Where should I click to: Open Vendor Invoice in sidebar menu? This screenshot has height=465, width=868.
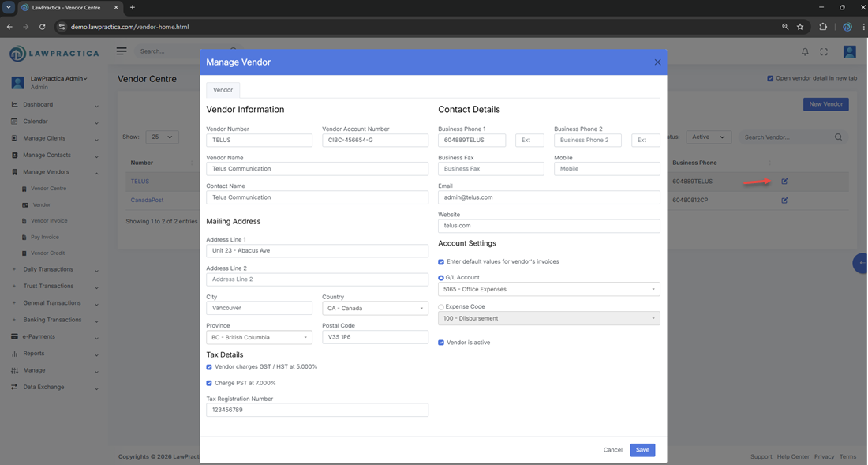coord(49,221)
